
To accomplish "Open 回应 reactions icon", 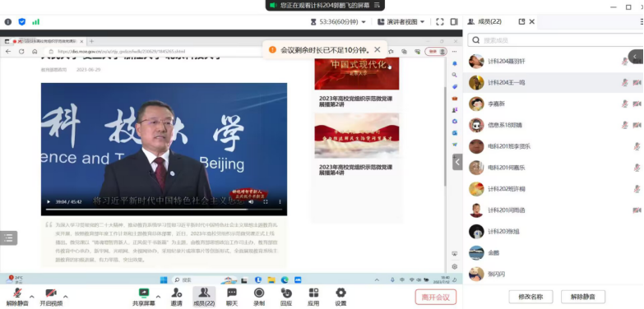I will pyautogui.click(x=286, y=297).
